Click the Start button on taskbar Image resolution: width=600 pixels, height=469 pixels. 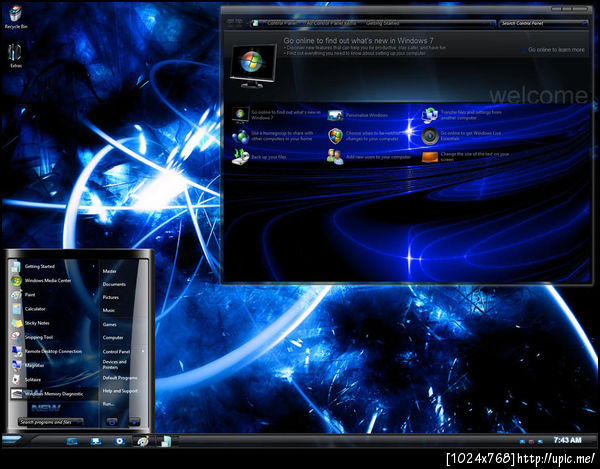[13, 441]
